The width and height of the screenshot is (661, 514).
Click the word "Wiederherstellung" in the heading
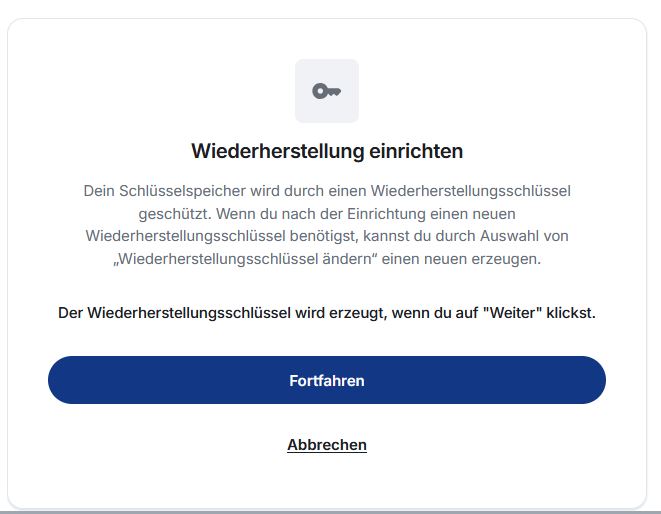pos(281,152)
